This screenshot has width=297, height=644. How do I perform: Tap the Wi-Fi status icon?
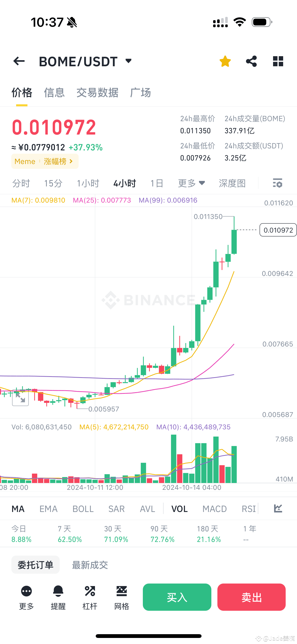click(240, 22)
